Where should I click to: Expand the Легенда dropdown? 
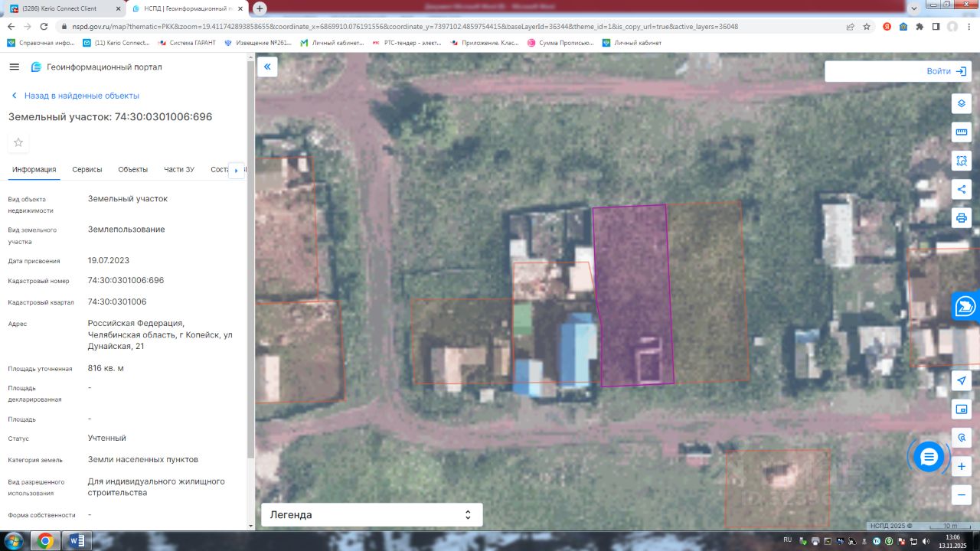point(372,515)
